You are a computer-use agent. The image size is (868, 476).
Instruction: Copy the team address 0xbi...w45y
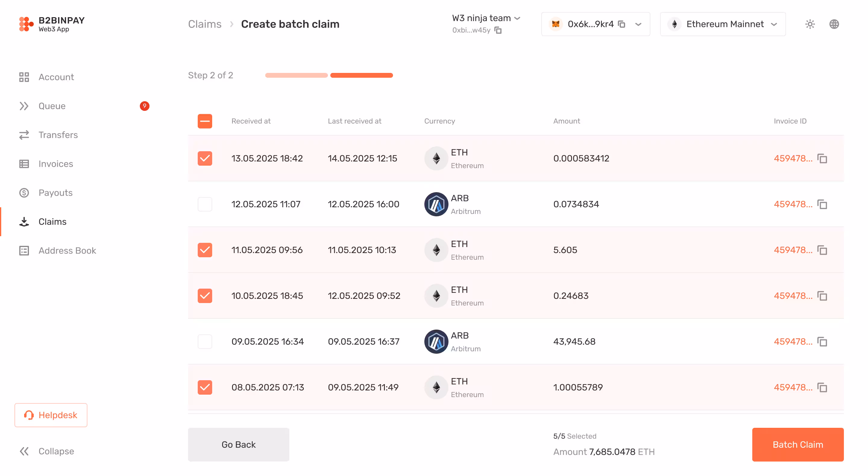click(x=498, y=30)
